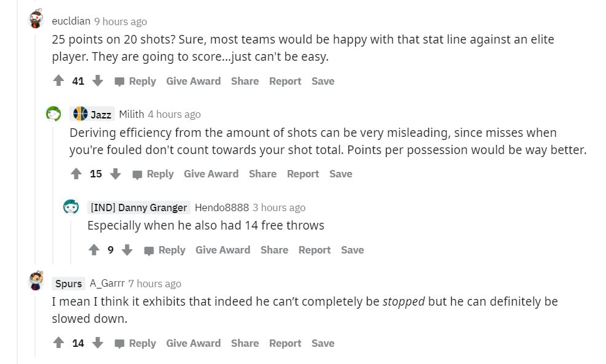This screenshot has height=364, width=606.
Task: Upvote A_Garrr's comment with 14 points
Action: (x=58, y=343)
